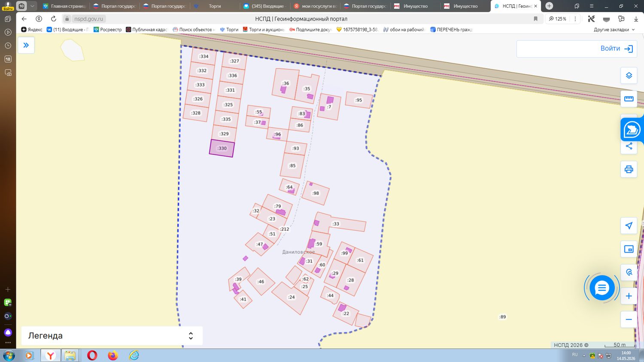Open the Поиск объектов bookmark
Image resolution: width=644 pixels, height=362 pixels.
point(194,30)
